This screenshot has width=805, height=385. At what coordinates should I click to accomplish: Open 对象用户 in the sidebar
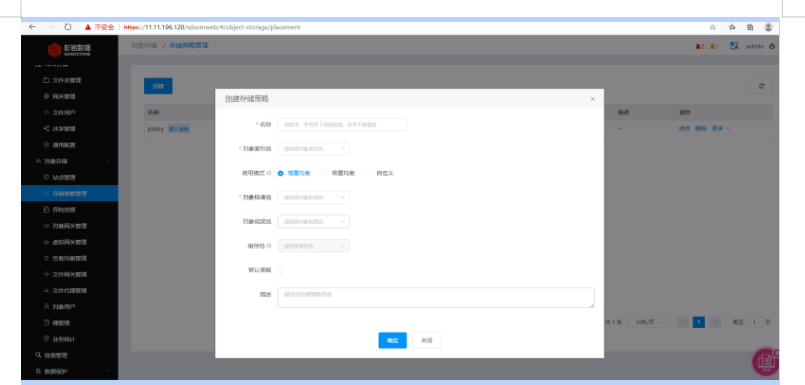[60, 306]
